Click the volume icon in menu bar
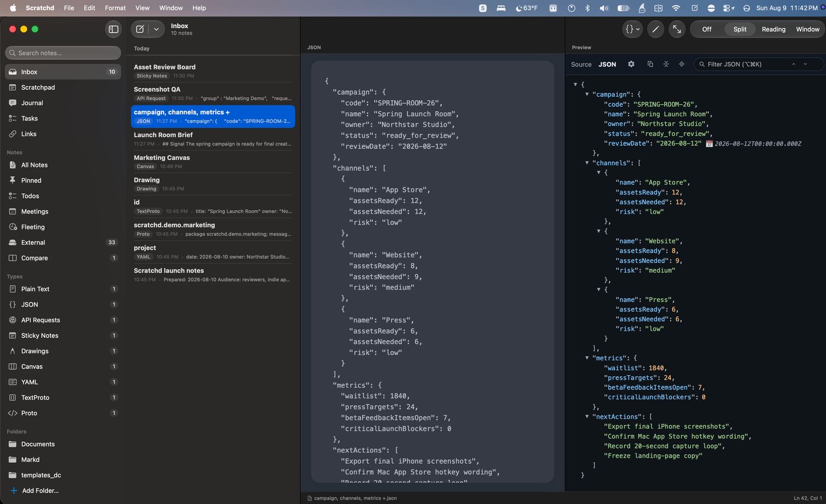Viewport: 826px width, 504px height. [x=604, y=8]
